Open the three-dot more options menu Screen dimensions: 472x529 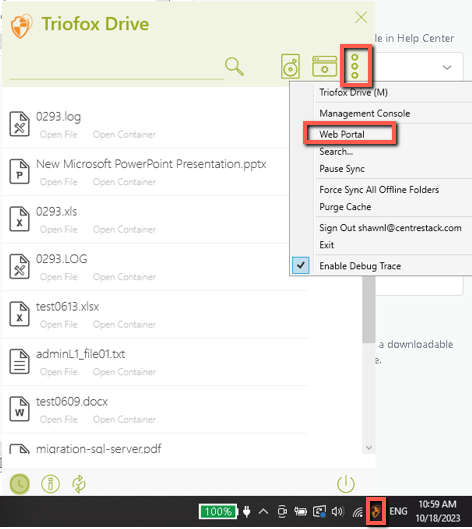point(355,66)
